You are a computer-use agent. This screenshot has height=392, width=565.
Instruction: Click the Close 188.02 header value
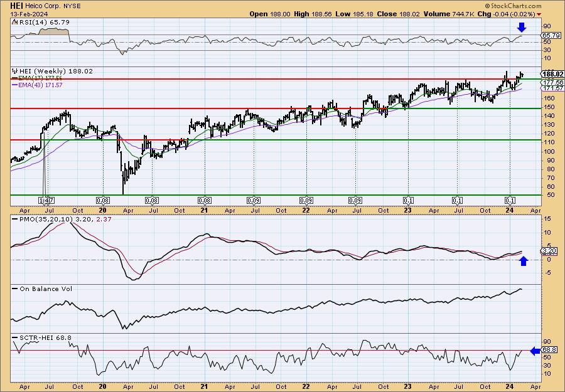[x=399, y=14]
